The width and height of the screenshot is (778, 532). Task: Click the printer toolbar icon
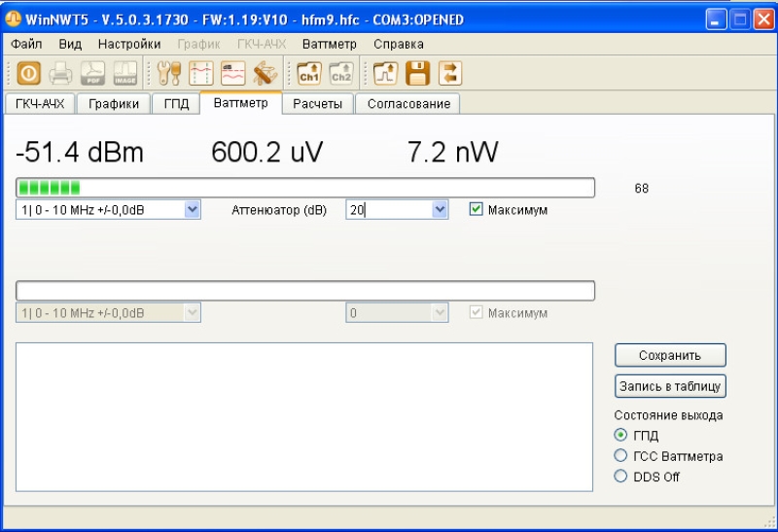[x=60, y=74]
